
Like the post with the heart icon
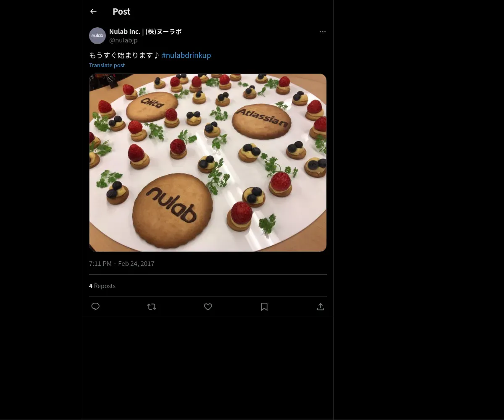pos(208,307)
